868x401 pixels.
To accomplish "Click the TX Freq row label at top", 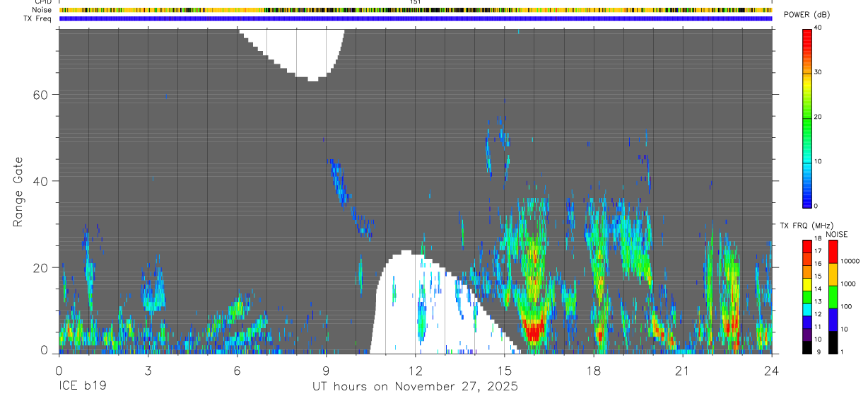I will coord(37,18).
